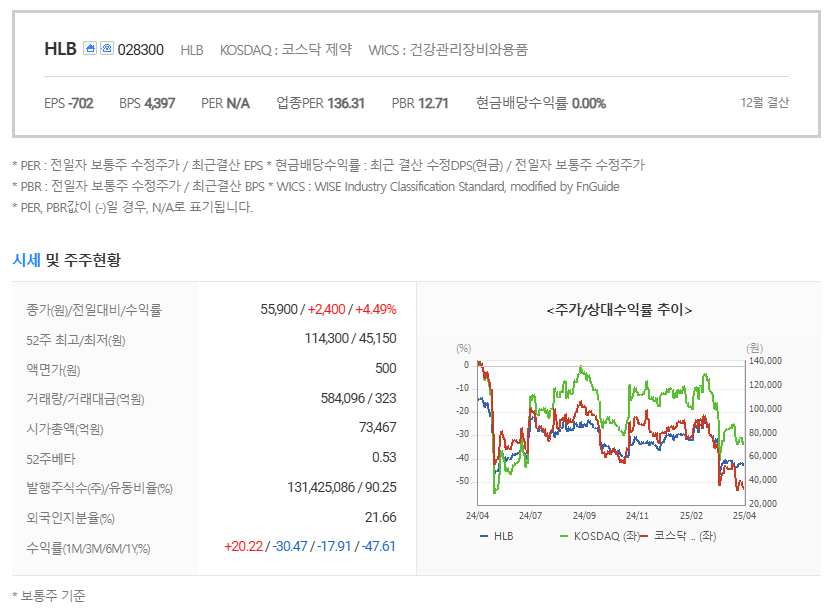The width and height of the screenshot is (824, 609).
Task: Click the 140,000 right-axis label
Action: (765, 360)
